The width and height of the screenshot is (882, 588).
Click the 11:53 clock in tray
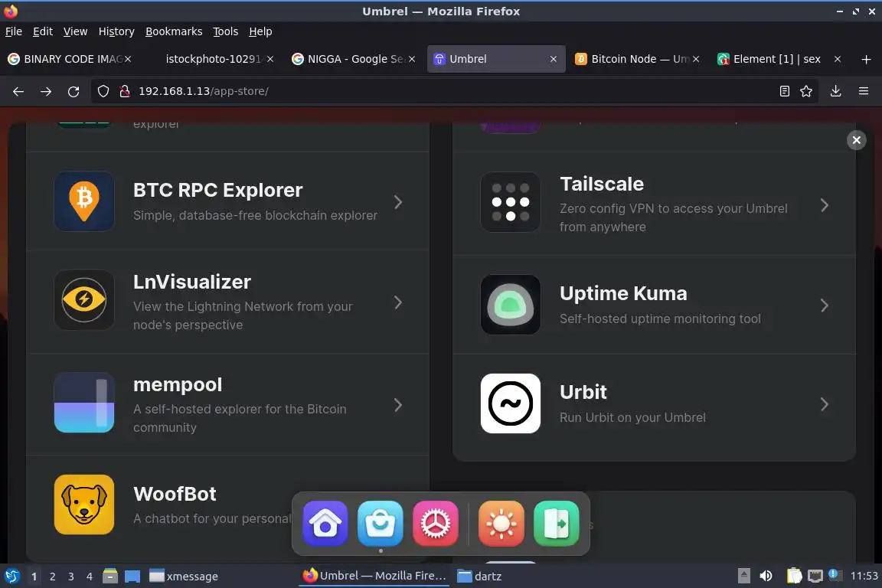click(864, 576)
